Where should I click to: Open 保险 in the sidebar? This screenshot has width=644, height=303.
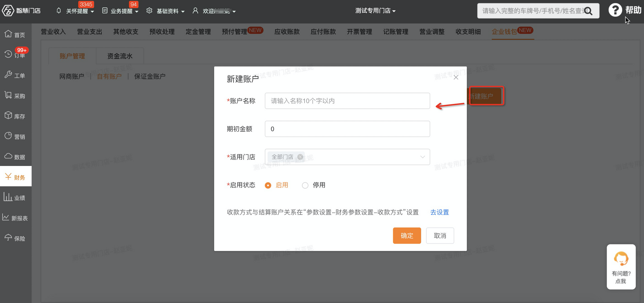pos(15,238)
